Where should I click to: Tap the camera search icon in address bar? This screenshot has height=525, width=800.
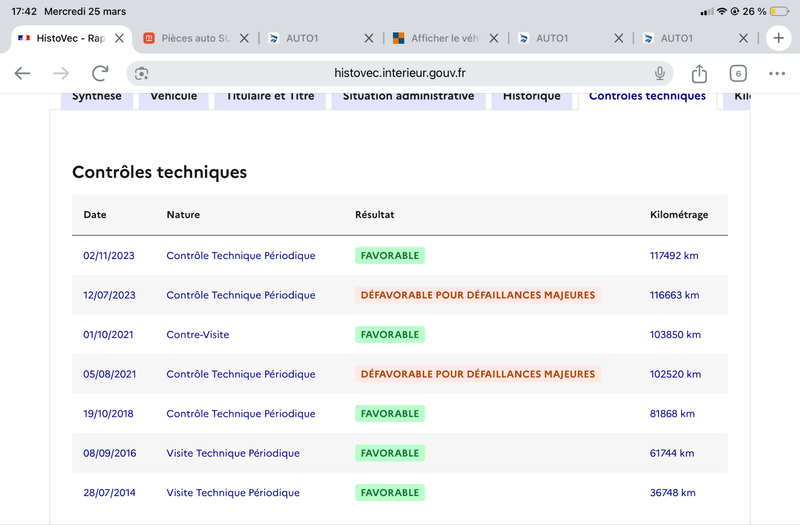141,73
